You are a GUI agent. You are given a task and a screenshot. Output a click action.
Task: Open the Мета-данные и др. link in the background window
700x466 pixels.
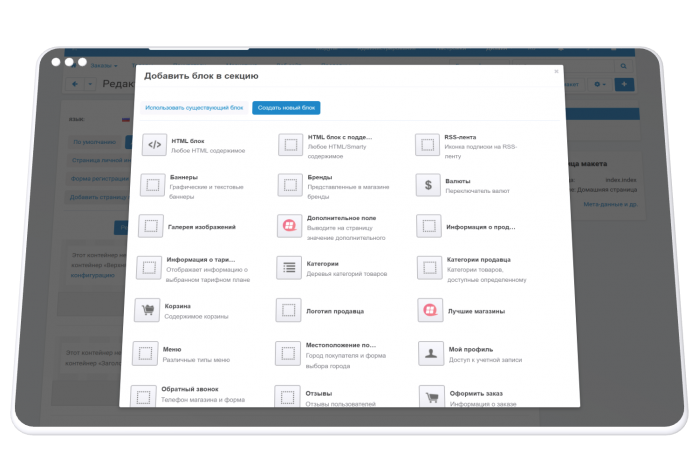610,204
